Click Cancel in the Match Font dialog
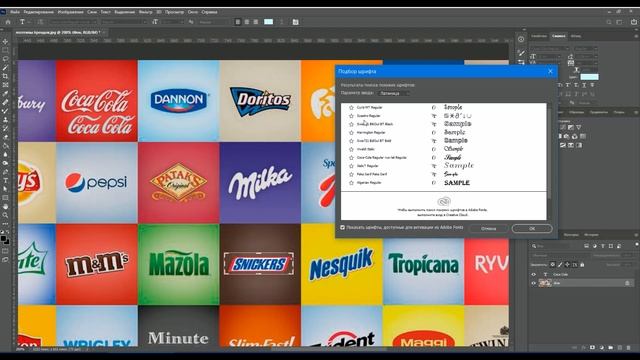Viewport: 640px width, 360px height. (x=489, y=229)
